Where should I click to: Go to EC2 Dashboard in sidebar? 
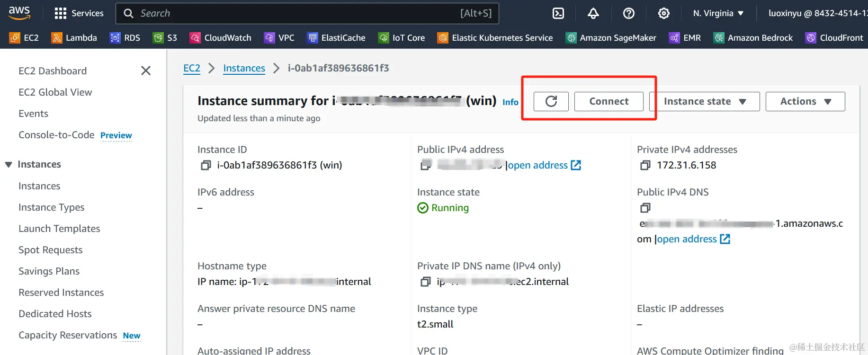[x=53, y=71]
